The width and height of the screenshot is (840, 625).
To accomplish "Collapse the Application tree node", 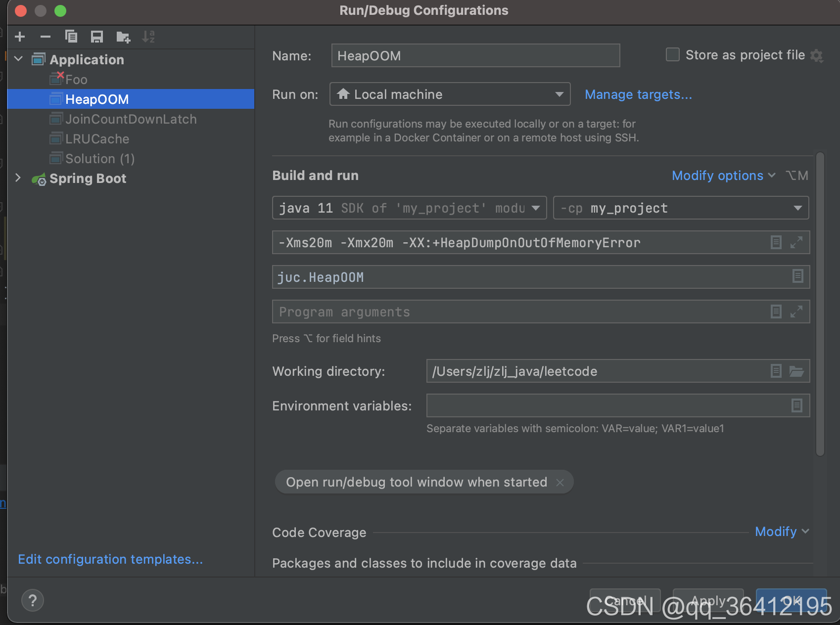I will (19, 59).
